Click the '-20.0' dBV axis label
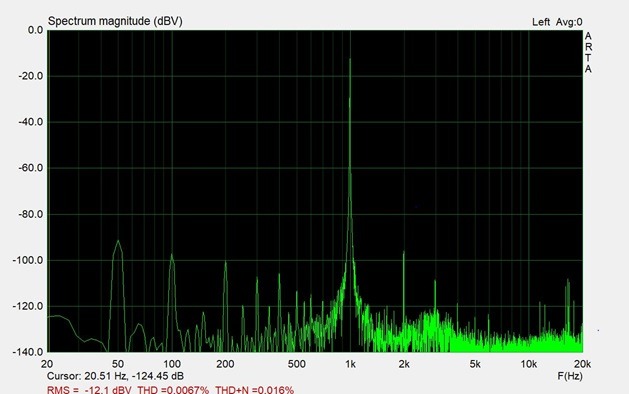The image size is (629, 394). [30, 76]
